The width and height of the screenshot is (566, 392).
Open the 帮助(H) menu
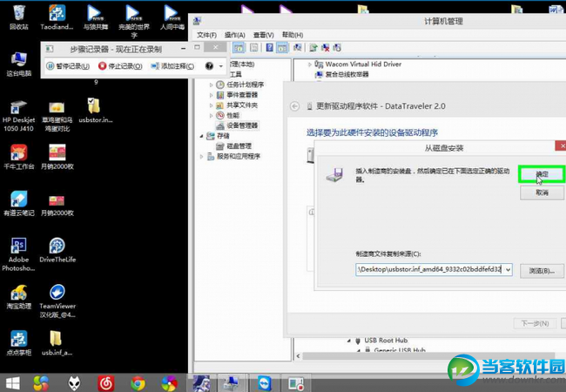click(x=293, y=35)
